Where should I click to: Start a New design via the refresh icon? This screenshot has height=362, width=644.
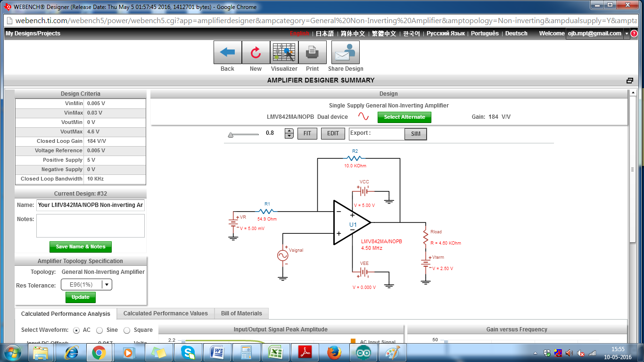256,52
